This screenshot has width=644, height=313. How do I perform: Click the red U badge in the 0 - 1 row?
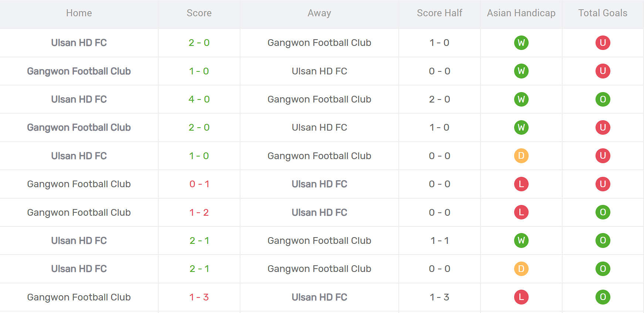(x=603, y=184)
